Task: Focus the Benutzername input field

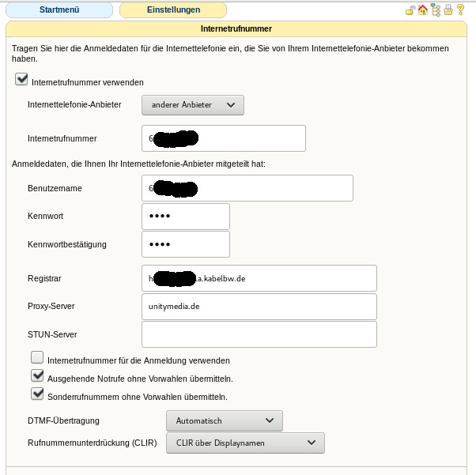Action: 247,188
